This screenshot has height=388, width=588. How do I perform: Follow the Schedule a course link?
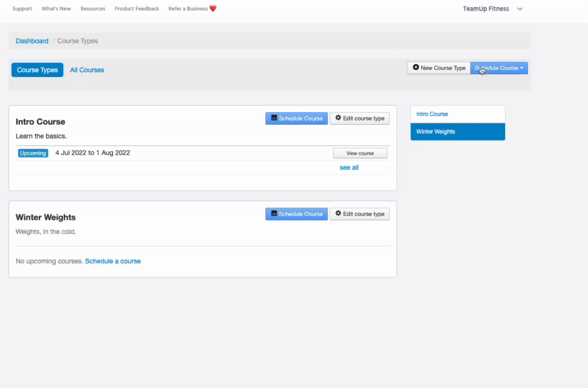click(x=113, y=261)
